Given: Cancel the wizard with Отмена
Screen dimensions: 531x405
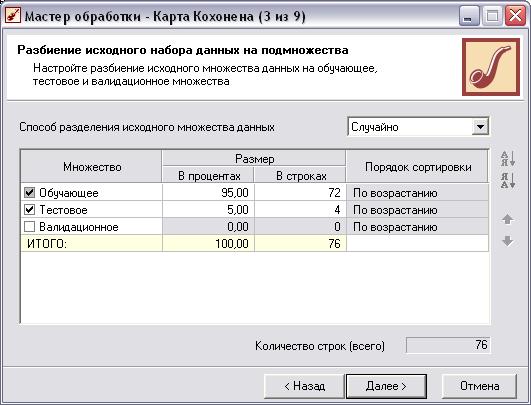Looking at the screenshot, I should 479,386.
